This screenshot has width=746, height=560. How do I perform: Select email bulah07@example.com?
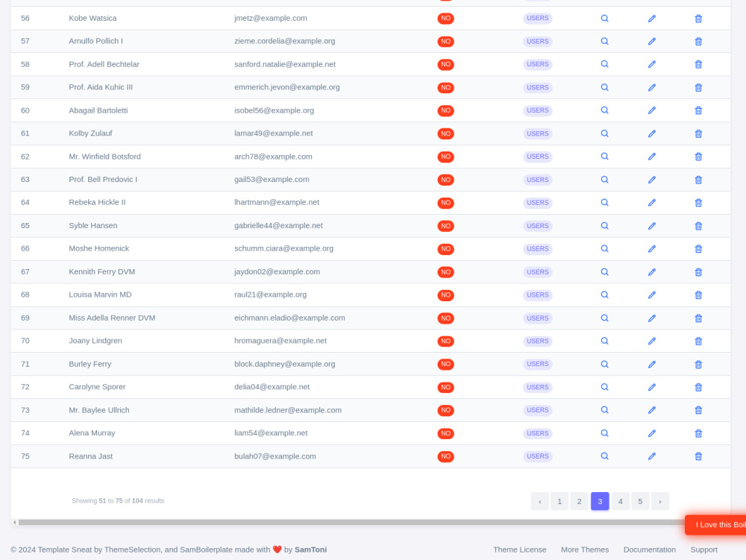(x=275, y=456)
